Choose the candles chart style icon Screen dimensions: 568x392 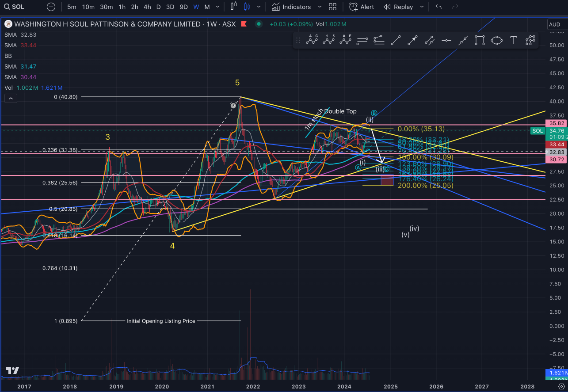(247, 7)
